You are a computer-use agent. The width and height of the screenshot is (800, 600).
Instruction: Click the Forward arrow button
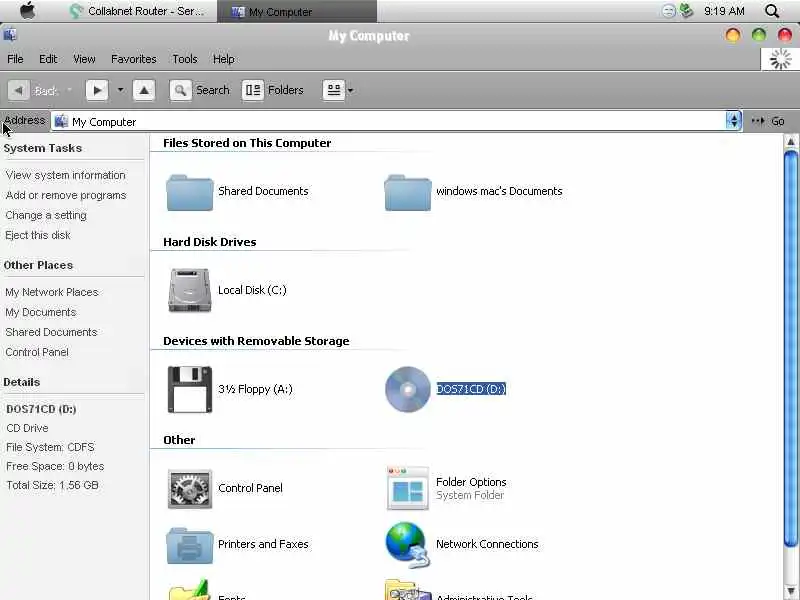click(x=97, y=91)
